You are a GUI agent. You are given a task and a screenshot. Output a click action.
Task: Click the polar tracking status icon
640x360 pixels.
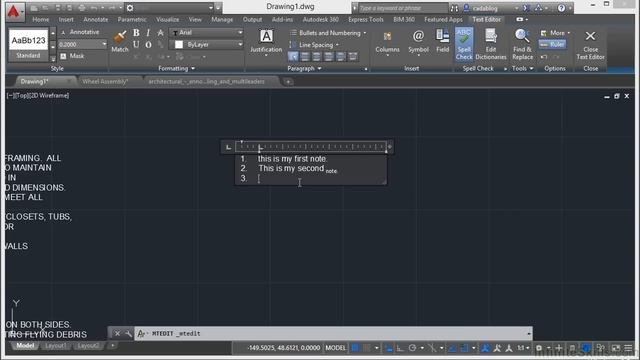click(x=412, y=348)
